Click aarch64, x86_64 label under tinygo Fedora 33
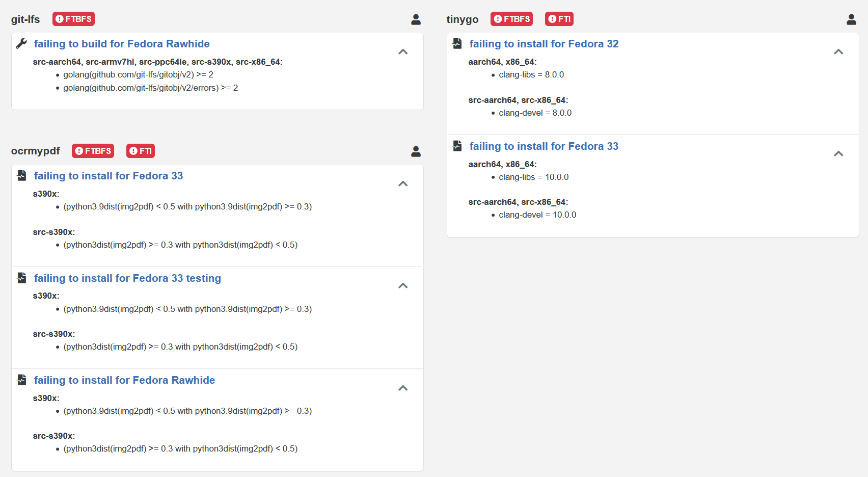 click(503, 164)
